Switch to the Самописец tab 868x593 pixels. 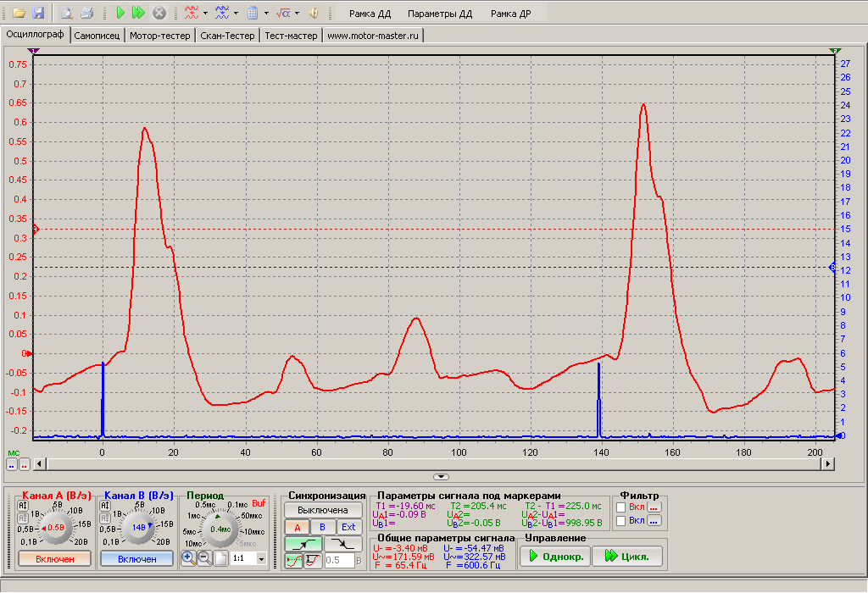[97, 36]
